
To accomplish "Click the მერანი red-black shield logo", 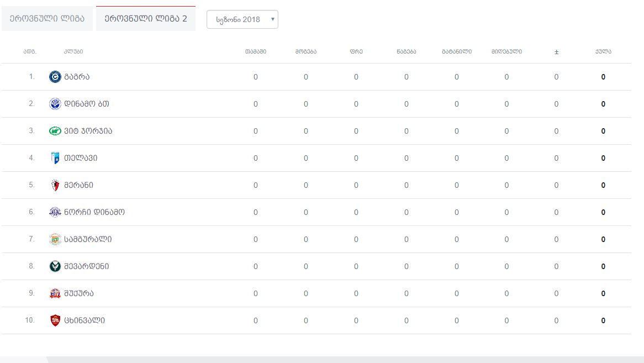I will click(55, 185).
